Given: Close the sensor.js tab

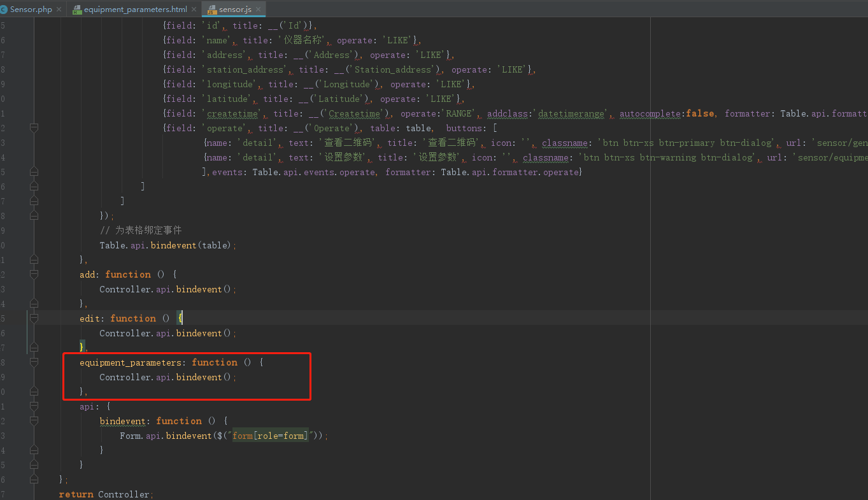Looking at the screenshot, I should pos(258,10).
